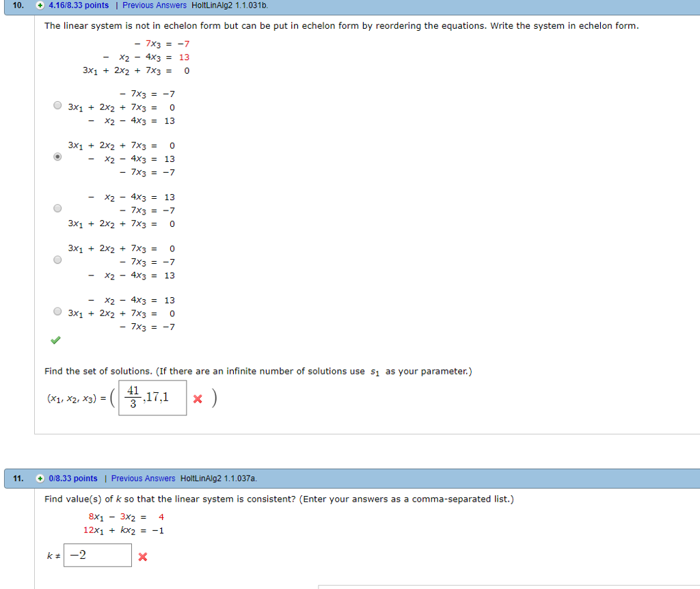Open the 4.16/8.33 points link

(79, 5)
